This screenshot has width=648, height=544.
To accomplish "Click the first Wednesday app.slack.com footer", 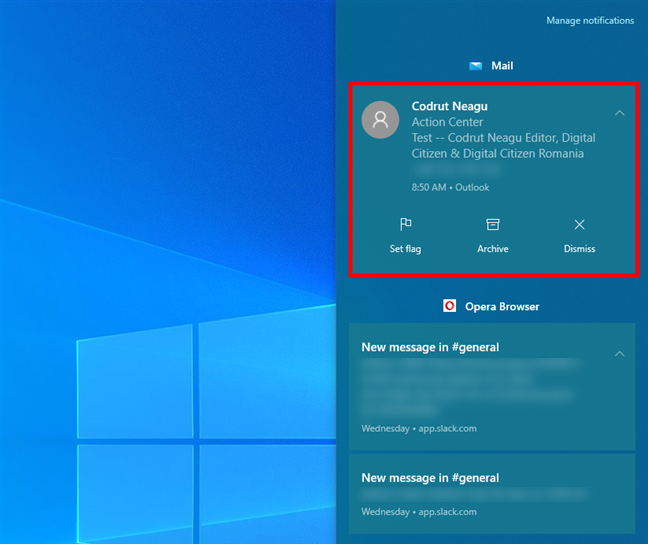I will coord(419,429).
